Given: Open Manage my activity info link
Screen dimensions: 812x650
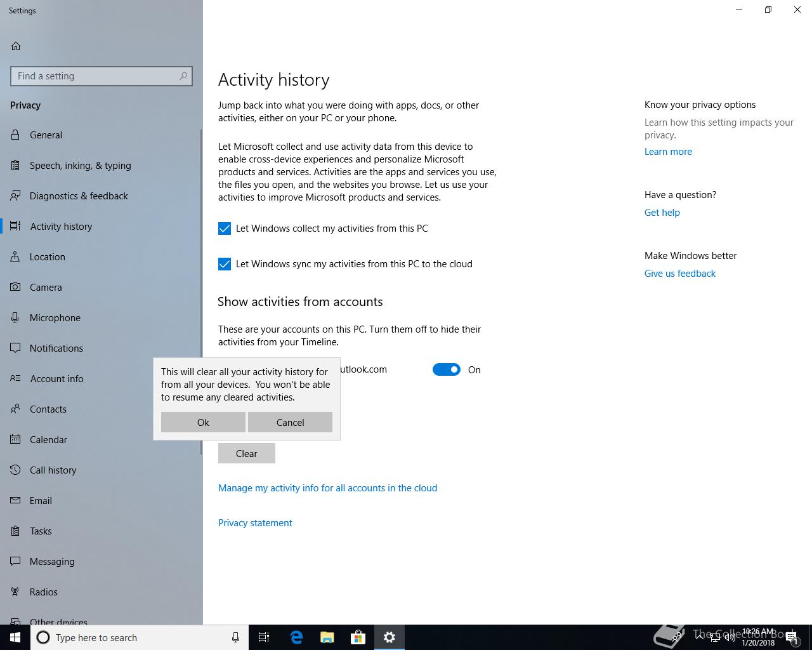Looking at the screenshot, I should (x=327, y=487).
